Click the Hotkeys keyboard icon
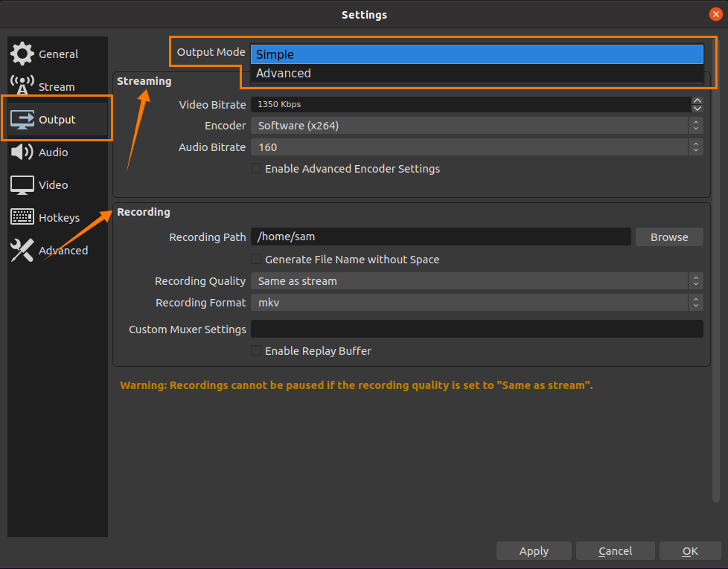728x569 pixels. click(22, 217)
